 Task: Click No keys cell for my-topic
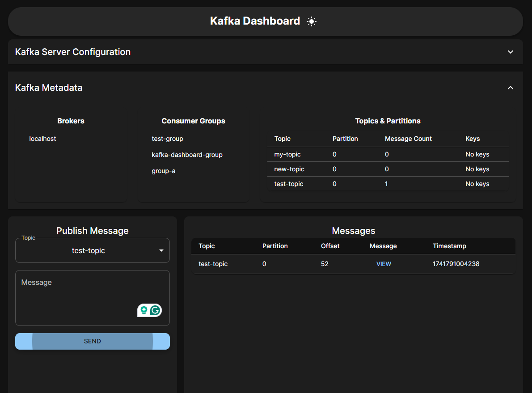pos(477,154)
